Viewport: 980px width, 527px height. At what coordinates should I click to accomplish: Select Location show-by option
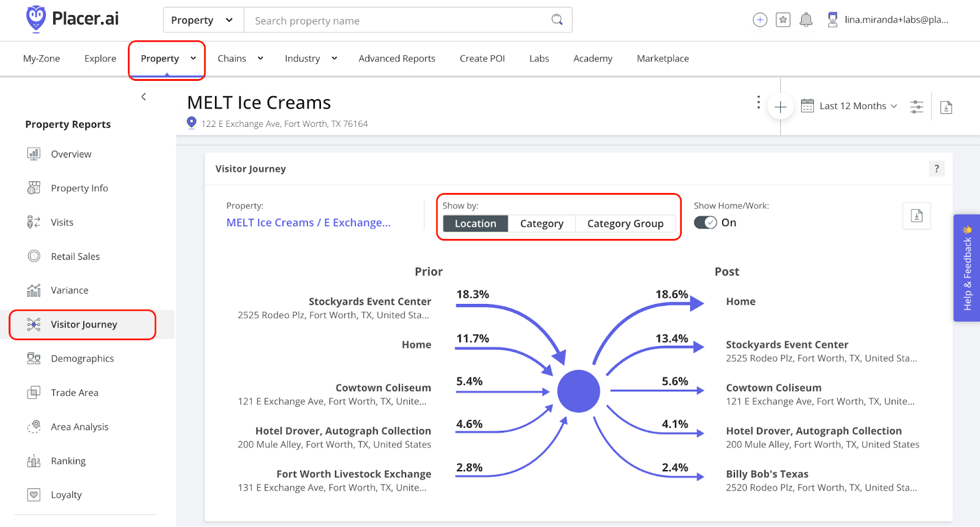(x=475, y=224)
